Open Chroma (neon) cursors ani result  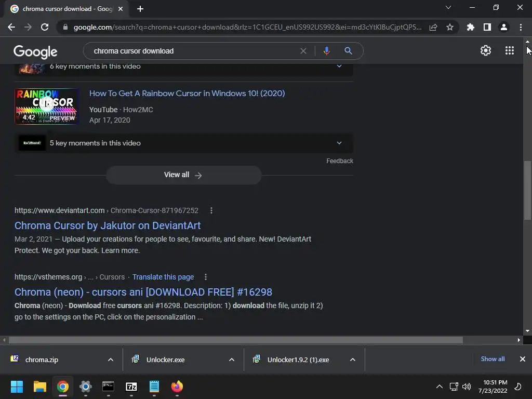pos(143,292)
